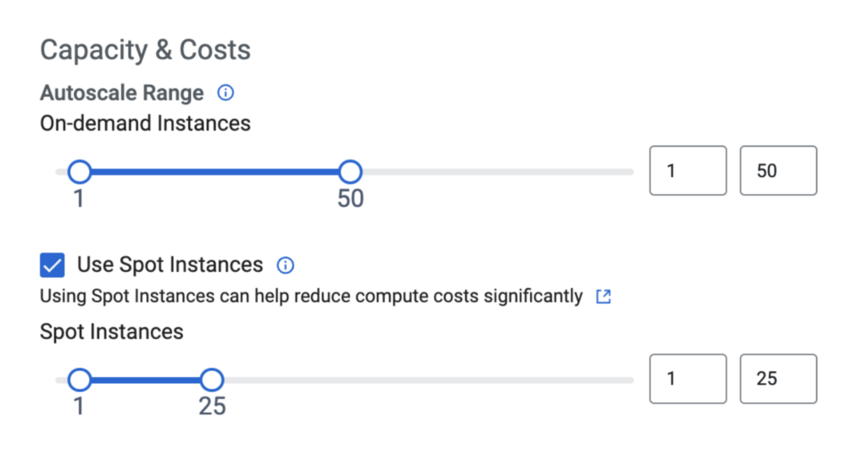Click the unfilled gray part of the Spot Instances slider track

point(424,380)
